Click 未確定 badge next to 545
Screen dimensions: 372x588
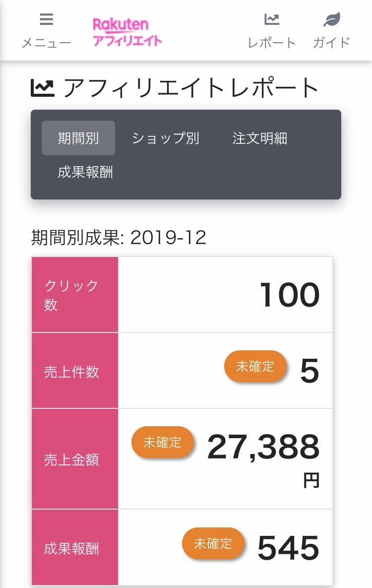coord(213,543)
